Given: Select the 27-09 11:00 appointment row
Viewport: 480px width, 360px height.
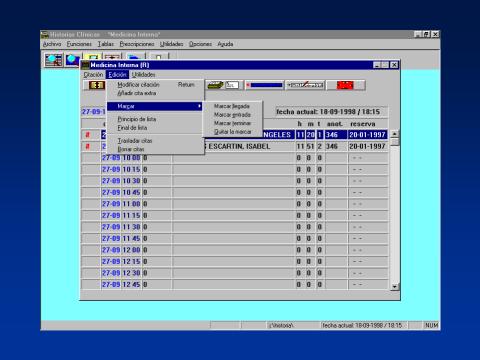Looking at the screenshot, I should [x=235, y=204].
